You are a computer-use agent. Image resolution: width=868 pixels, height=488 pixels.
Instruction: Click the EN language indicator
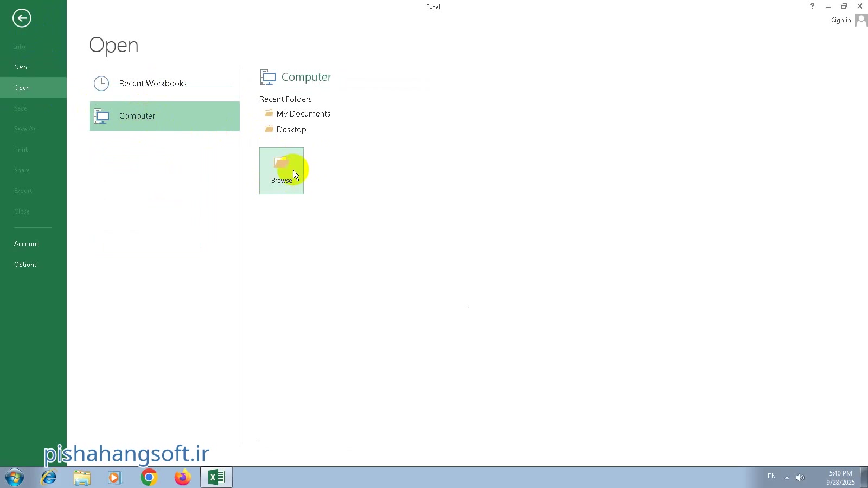point(771,477)
